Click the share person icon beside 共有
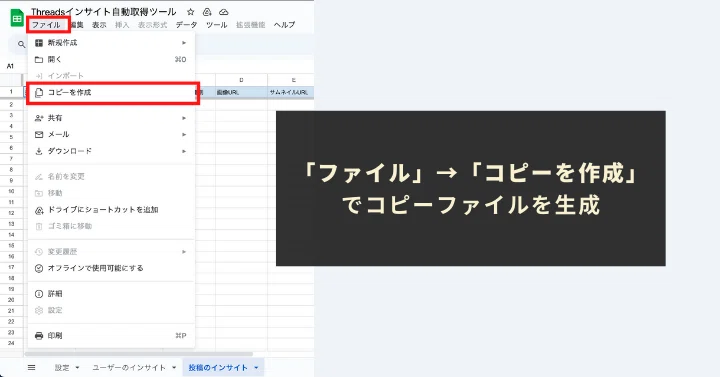Image resolution: width=720 pixels, height=377 pixels. click(x=39, y=118)
